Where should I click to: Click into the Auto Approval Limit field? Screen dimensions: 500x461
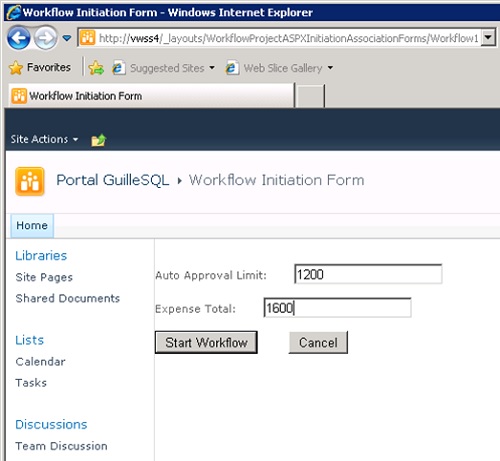point(368,274)
